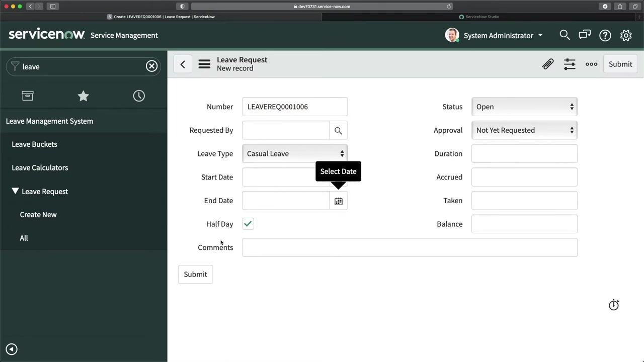Open the help question mark icon

coord(605,35)
